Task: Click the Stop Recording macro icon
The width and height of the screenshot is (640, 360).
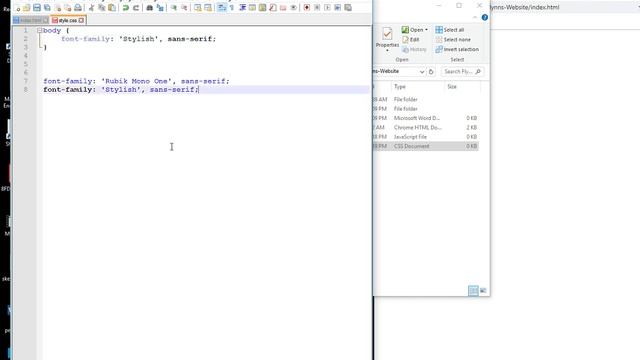Action: pos(317,8)
